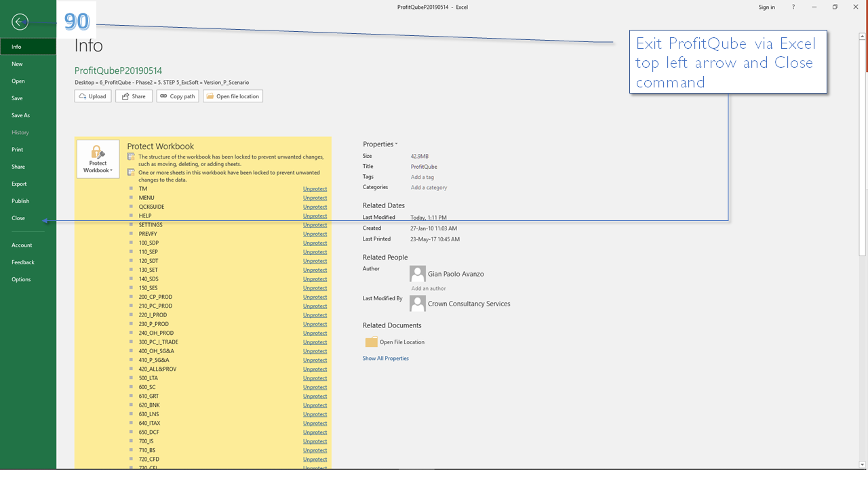Select Share in the left sidebar menu
868x488 pixels.
pos(28,167)
